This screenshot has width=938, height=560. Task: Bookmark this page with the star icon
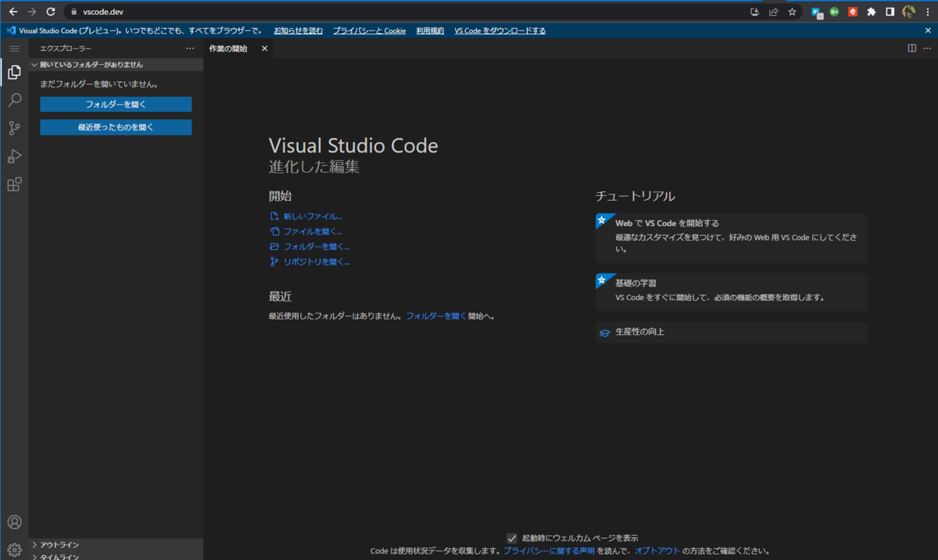(792, 12)
